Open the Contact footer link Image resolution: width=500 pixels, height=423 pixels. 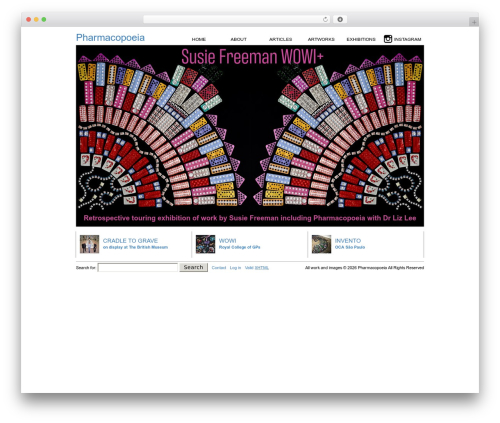(219, 268)
